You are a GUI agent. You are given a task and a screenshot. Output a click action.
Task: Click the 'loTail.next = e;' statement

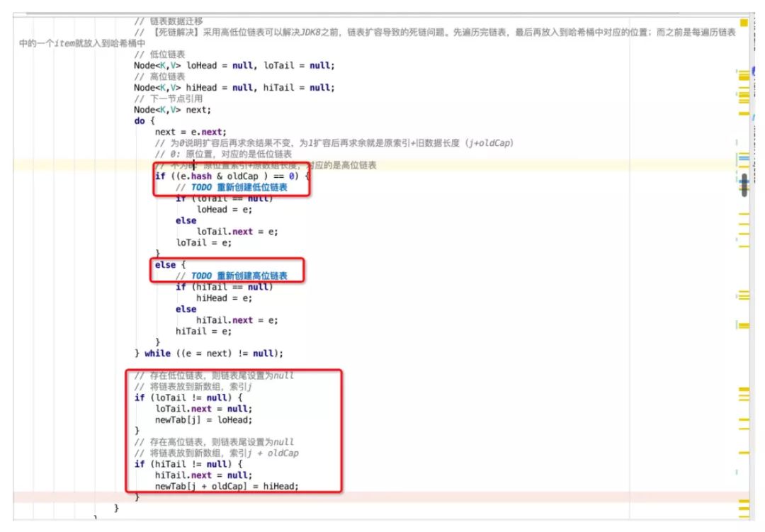coord(237,232)
